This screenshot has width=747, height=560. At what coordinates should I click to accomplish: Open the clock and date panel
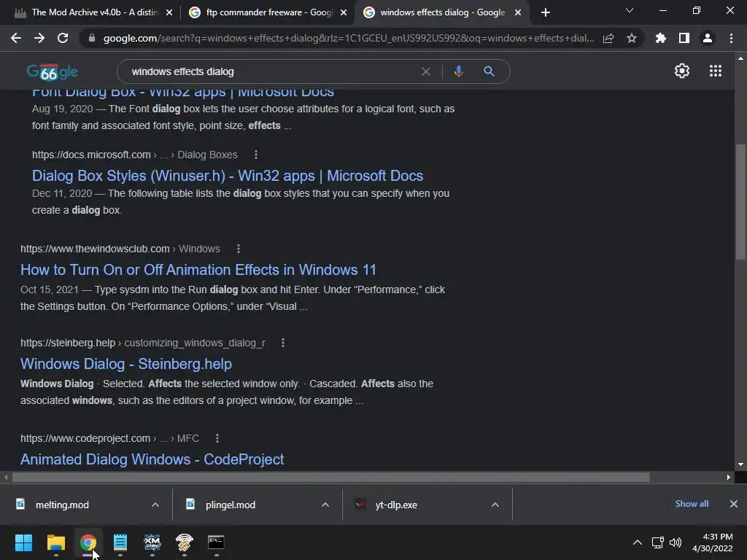click(x=713, y=542)
